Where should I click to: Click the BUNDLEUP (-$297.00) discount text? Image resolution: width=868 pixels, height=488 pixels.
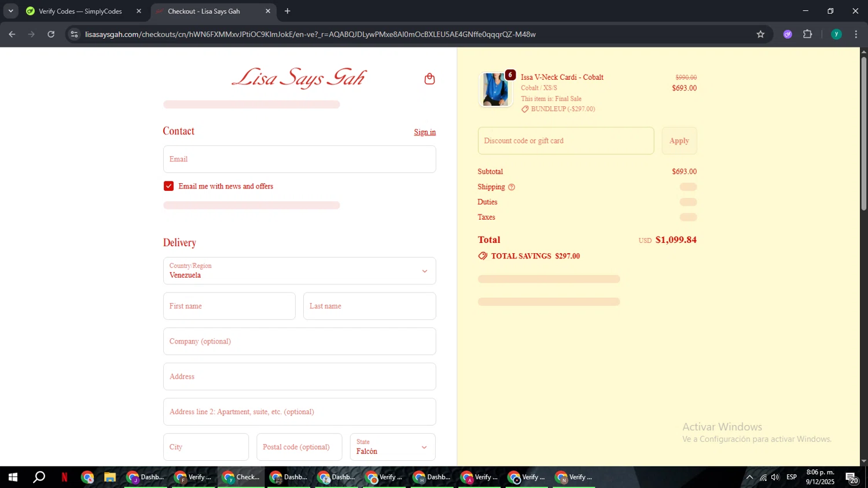pos(563,109)
